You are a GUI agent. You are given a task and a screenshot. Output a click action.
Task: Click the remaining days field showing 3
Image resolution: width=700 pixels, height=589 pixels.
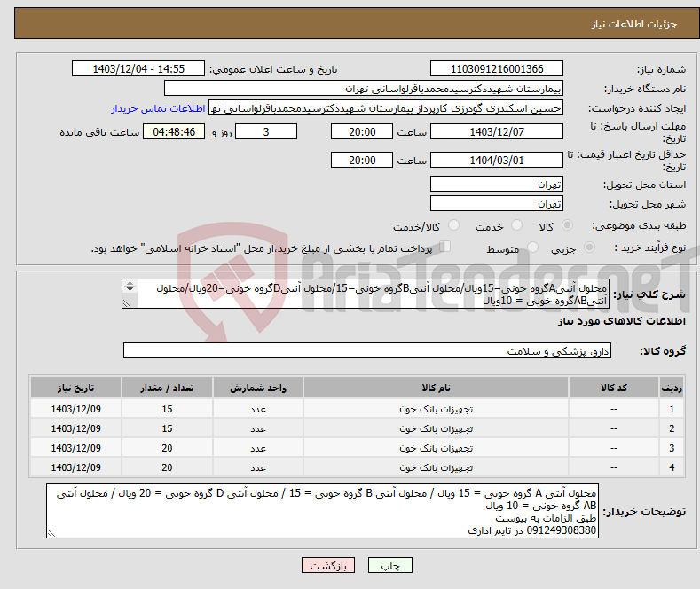click(266, 131)
